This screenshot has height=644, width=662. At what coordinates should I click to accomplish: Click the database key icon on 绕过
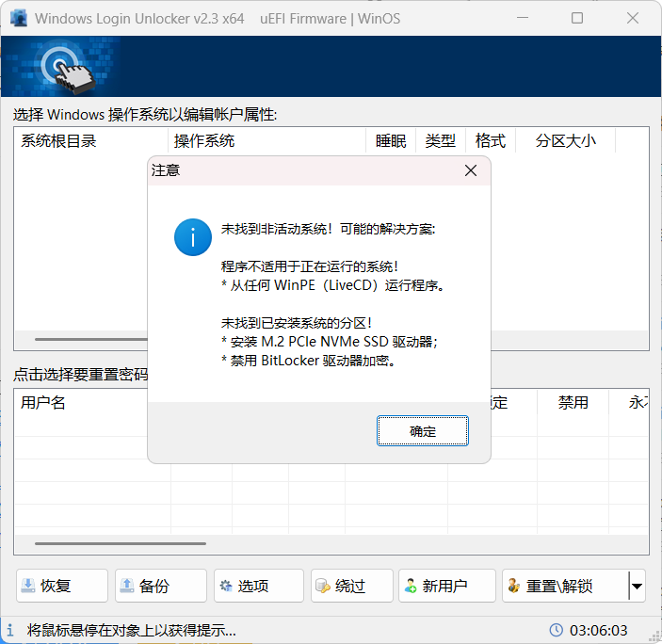click(323, 586)
